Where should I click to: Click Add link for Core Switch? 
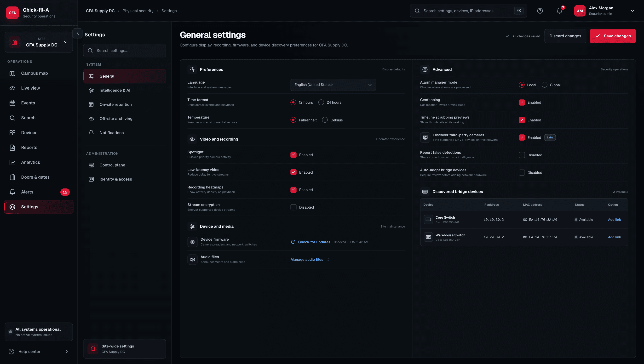(x=614, y=220)
